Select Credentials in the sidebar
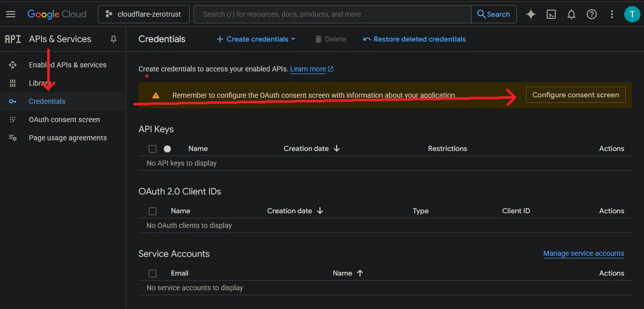The height and width of the screenshot is (309, 644). [47, 101]
